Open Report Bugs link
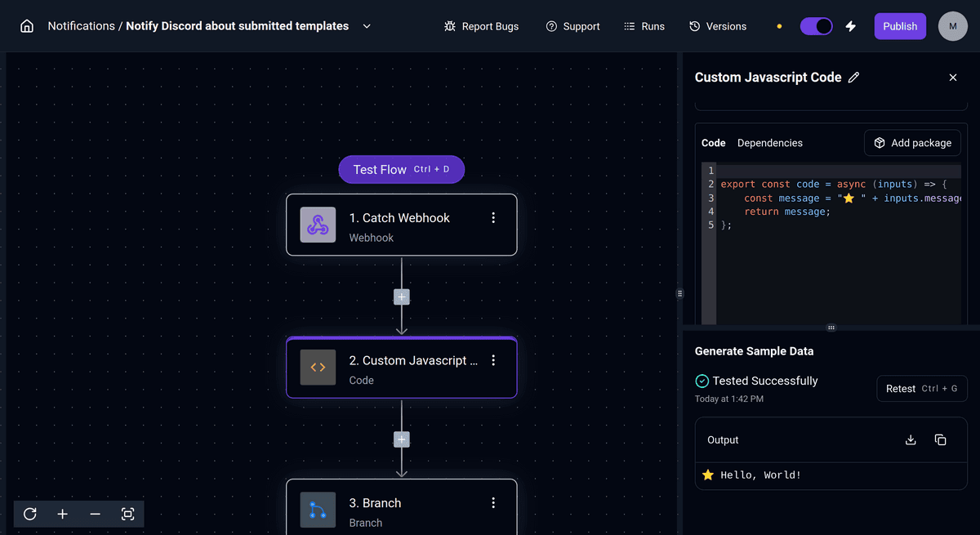 click(x=481, y=26)
